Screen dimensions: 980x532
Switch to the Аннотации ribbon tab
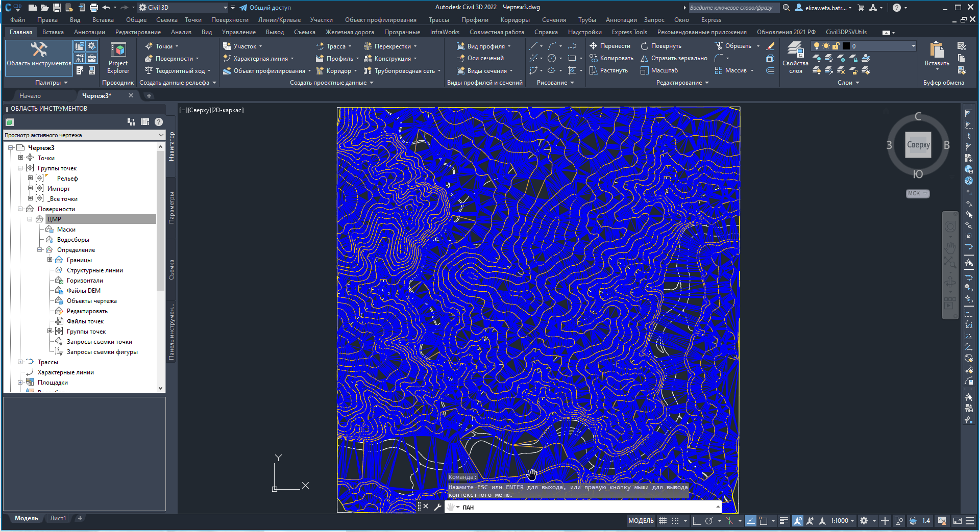(89, 32)
